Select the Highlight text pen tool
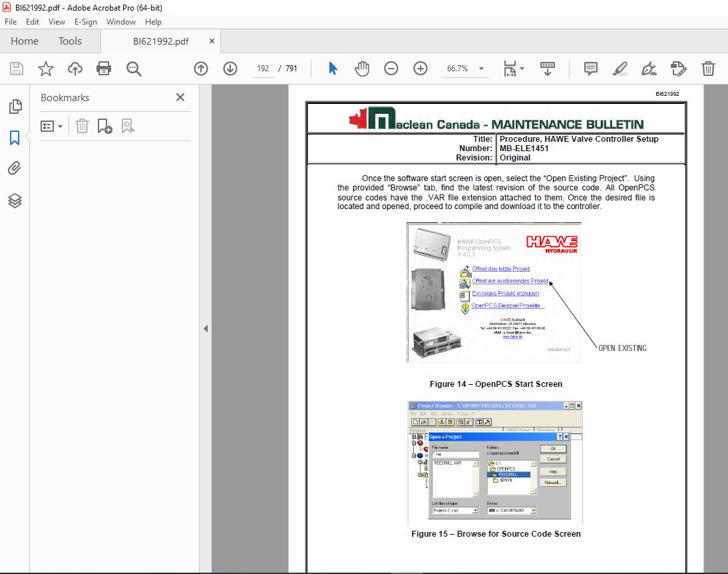728x574 pixels. pos(620,69)
